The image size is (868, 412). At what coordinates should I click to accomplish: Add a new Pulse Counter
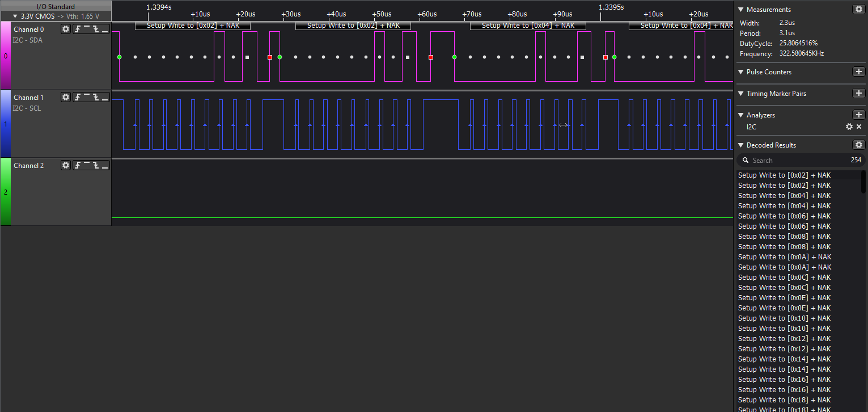(859, 72)
